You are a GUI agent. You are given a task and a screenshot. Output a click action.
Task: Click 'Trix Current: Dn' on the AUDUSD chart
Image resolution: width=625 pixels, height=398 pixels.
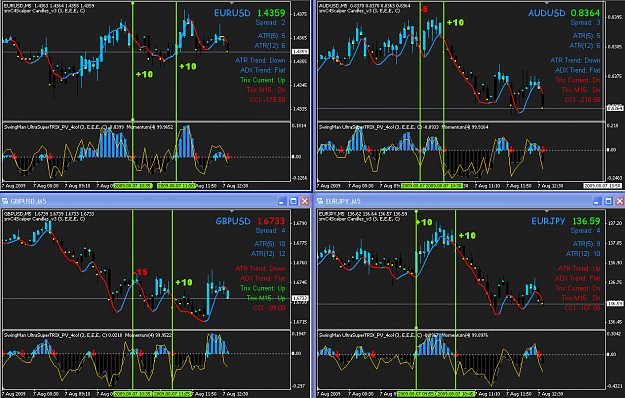[578, 80]
